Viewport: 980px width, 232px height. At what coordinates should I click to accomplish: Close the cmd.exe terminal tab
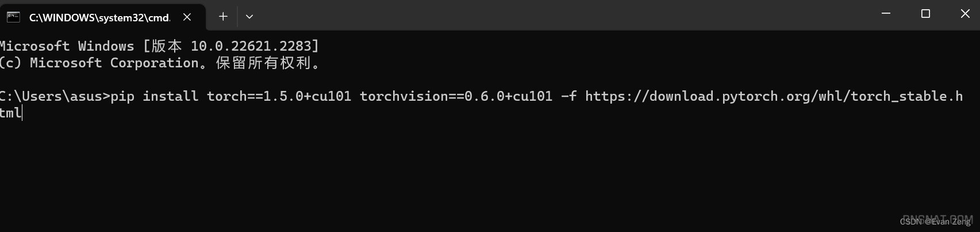pos(187,17)
